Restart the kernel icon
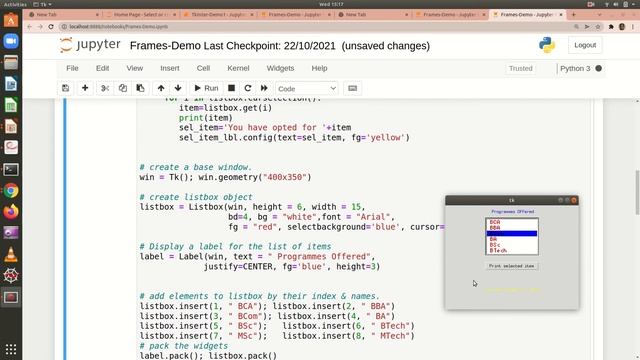Image resolution: width=640 pixels, height=360 pixels. tap(248, 88)
